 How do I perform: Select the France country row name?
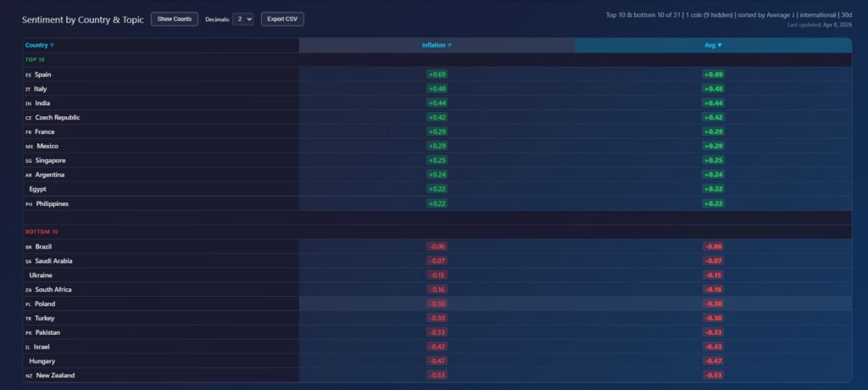(44, 132)
